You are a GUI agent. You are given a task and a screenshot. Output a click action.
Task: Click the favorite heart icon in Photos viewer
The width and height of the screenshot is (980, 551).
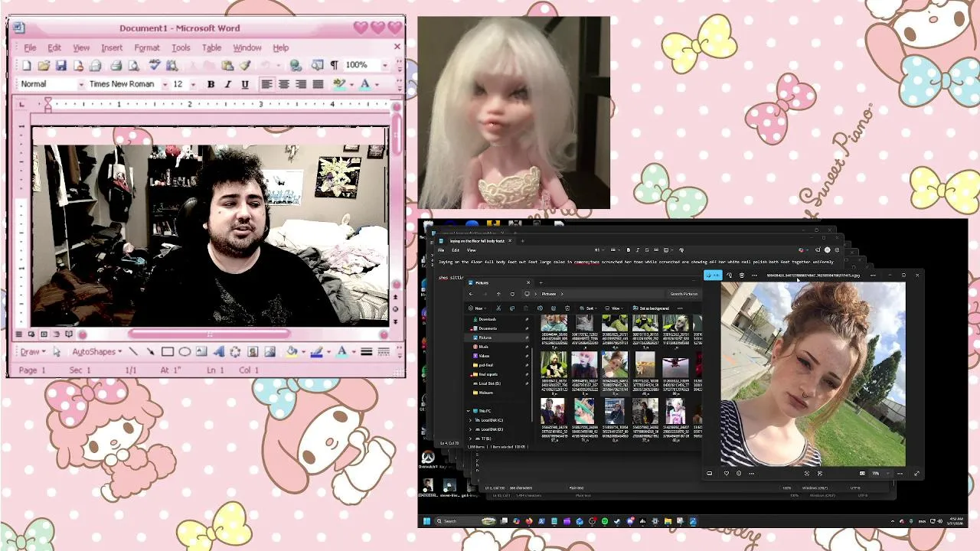[726, 473]
